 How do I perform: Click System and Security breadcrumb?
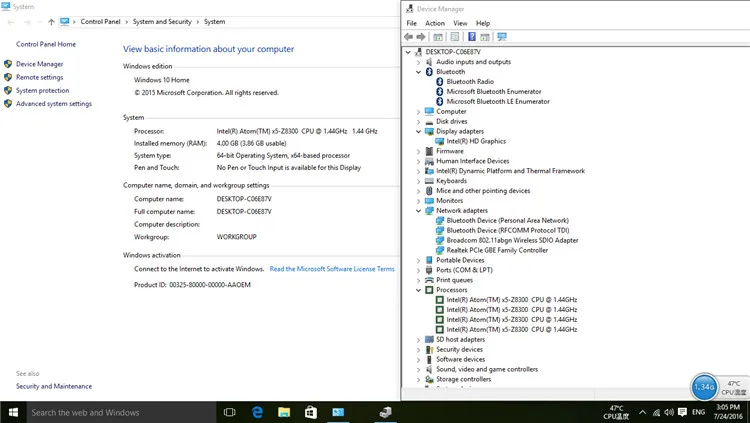tap(162, 22)
